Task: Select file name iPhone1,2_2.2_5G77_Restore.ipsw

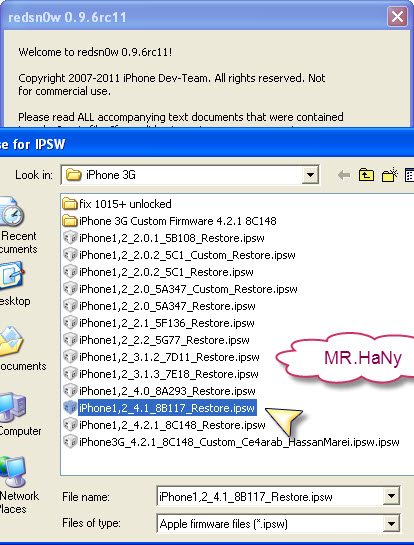Action: (x=164, y=340)
